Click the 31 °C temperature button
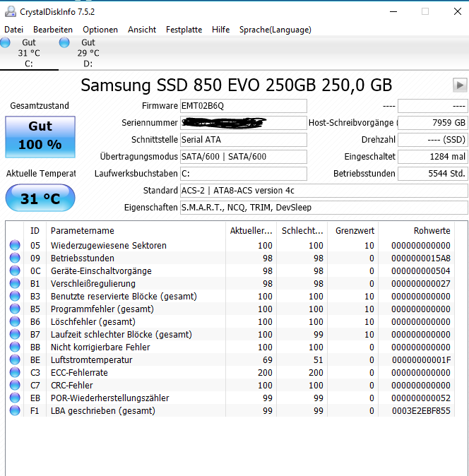The height and width of the screenshot is (476, 469). click(x=40, y=198)
